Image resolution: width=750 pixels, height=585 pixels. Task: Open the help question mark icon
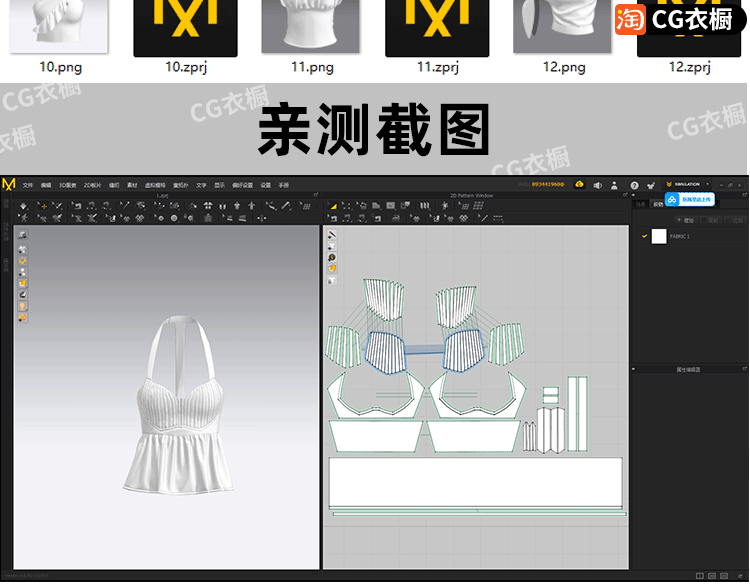pyautogui.click(x=634, y=186)
